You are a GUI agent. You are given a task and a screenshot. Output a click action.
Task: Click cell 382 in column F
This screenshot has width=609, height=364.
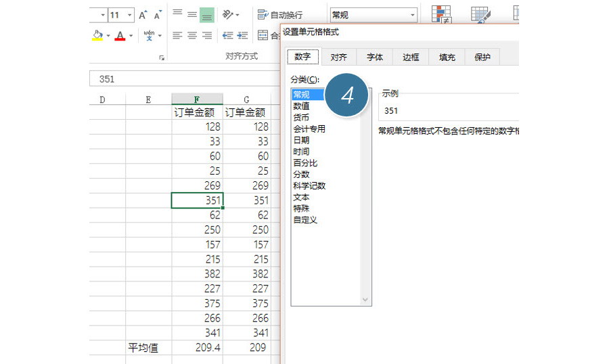pyautogui.click(x=198, y=274)
